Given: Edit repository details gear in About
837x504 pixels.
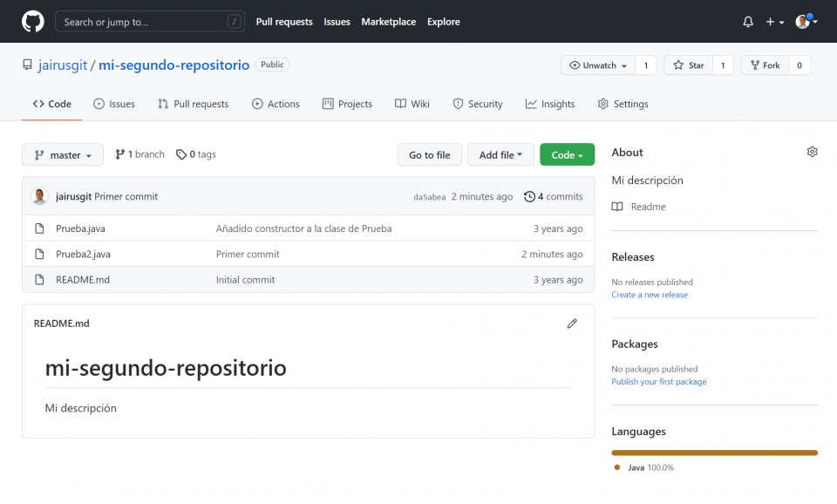Looking at the screenshot, I should (812, 153).
